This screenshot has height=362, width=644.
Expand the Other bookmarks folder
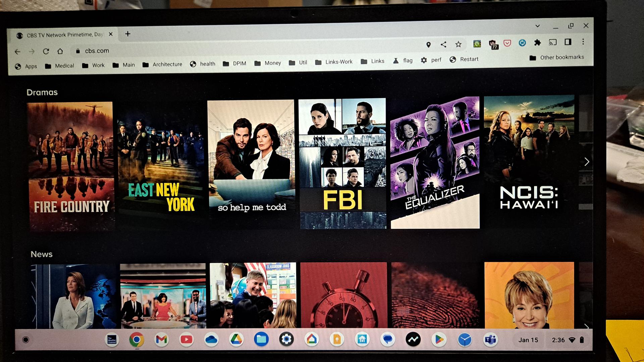pos(557,57)
